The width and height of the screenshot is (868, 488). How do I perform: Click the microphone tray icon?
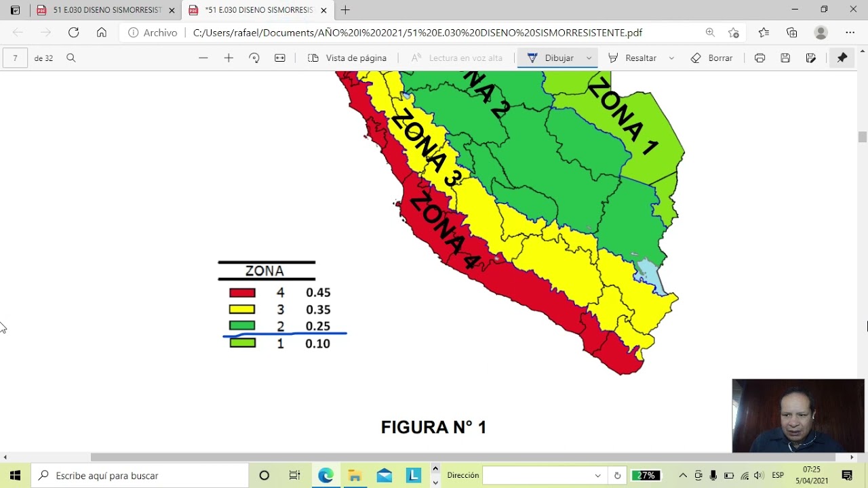point(713,476)
